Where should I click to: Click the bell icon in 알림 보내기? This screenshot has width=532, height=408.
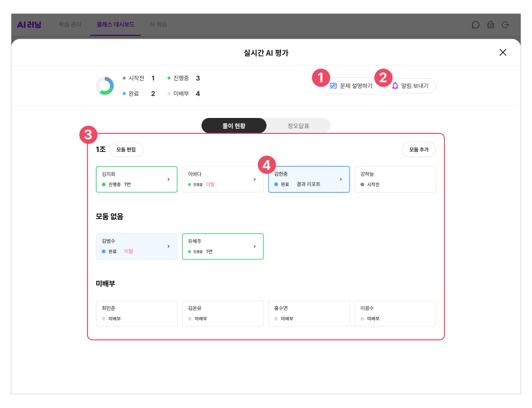pos(395,86)
